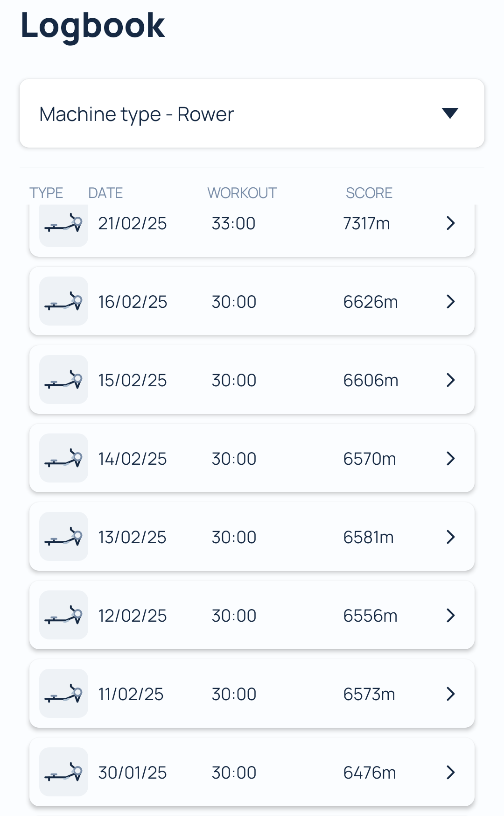Click rower icon for 15/02/25 workout
Image resolution: width=504 pixels, height=816 pixels.
(x=63, y=380)
